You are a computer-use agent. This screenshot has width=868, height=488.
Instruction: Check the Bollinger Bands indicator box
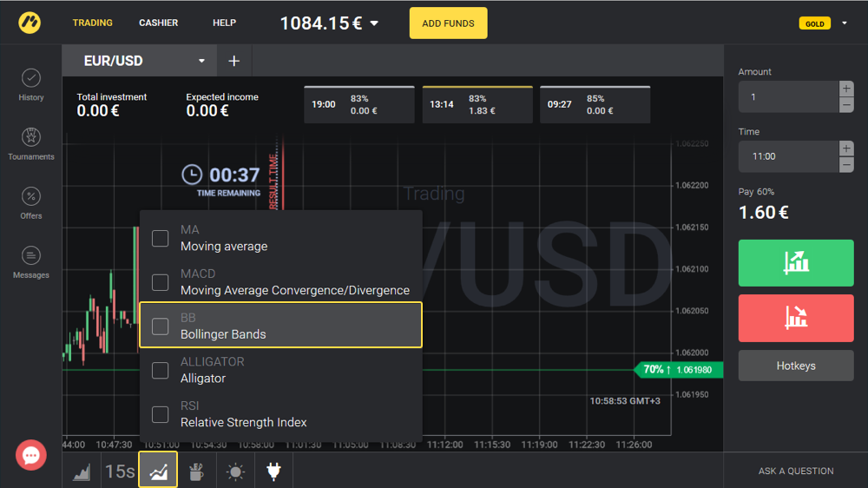(x=161, y=326)
